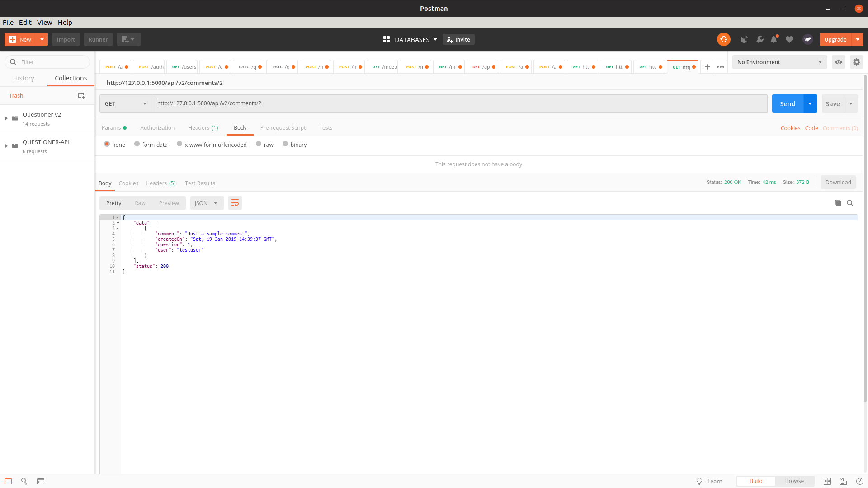This screenshot has width=868, height=488.
Task: Open the Postman console icon in status bar
Action: [x=41, y=481]
